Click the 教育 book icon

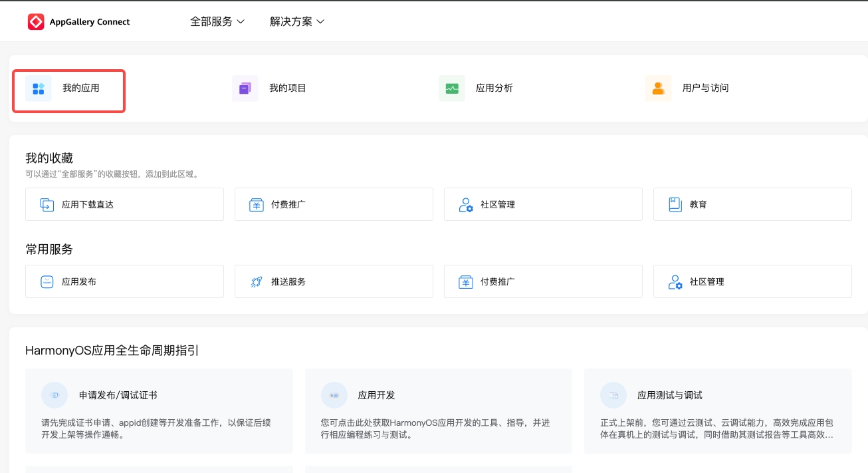pos(675,204)
